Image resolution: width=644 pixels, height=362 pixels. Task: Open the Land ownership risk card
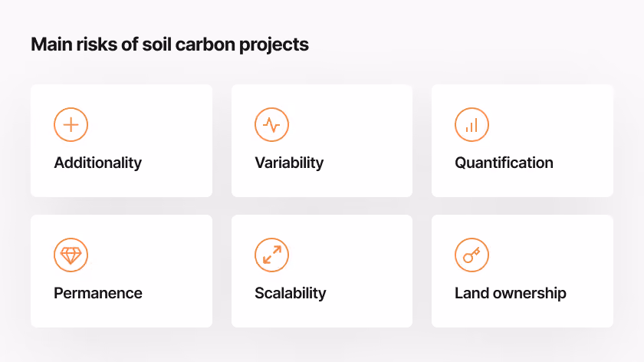click(522, 271)
